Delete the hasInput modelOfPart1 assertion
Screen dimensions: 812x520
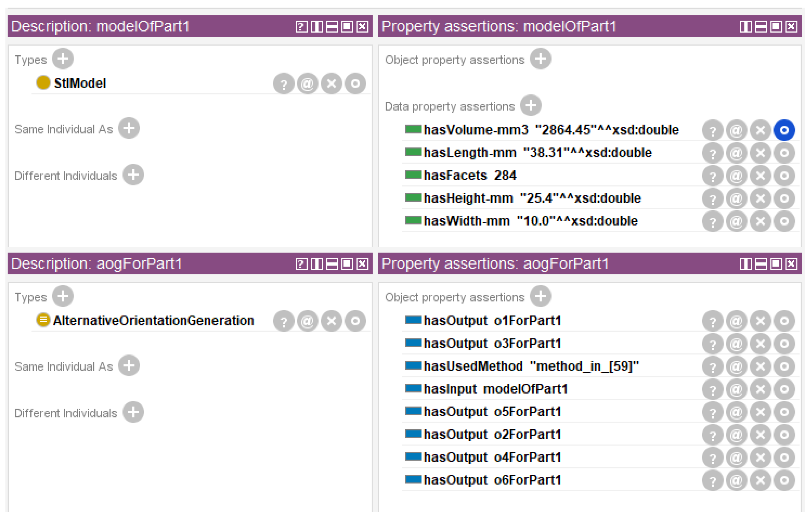(760, 389)
